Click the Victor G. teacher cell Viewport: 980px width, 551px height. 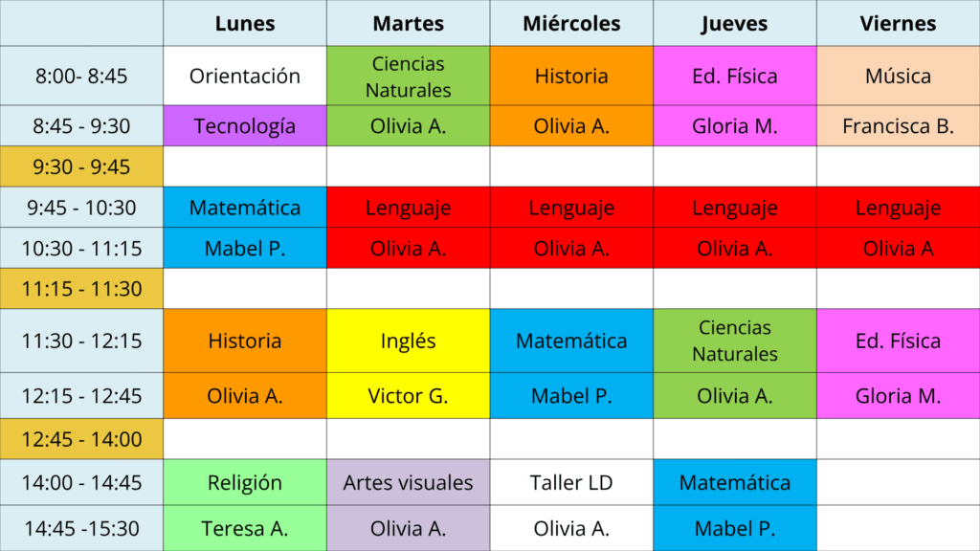click(x=409, y=395)
